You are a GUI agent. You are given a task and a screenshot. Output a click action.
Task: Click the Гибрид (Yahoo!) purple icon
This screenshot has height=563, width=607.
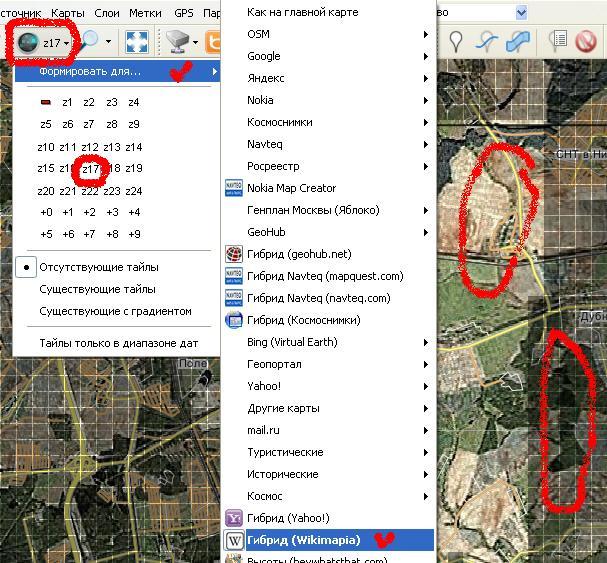tap(234, 518)
